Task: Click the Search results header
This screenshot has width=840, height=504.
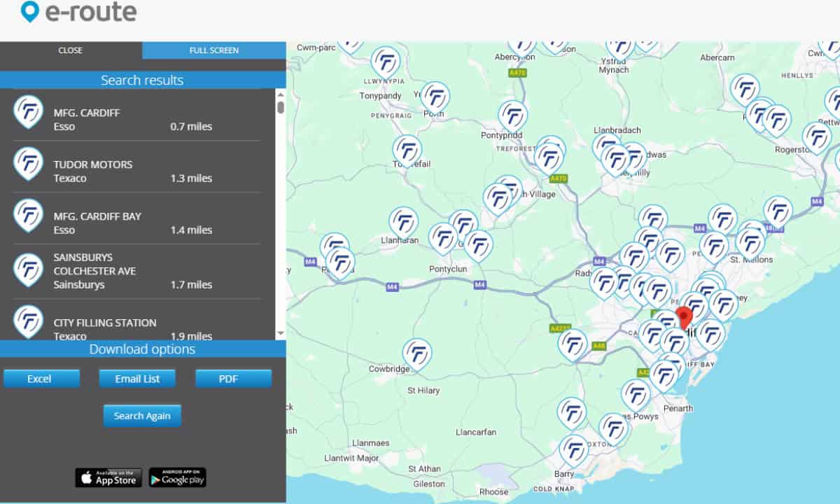Action: pos(142,80)
